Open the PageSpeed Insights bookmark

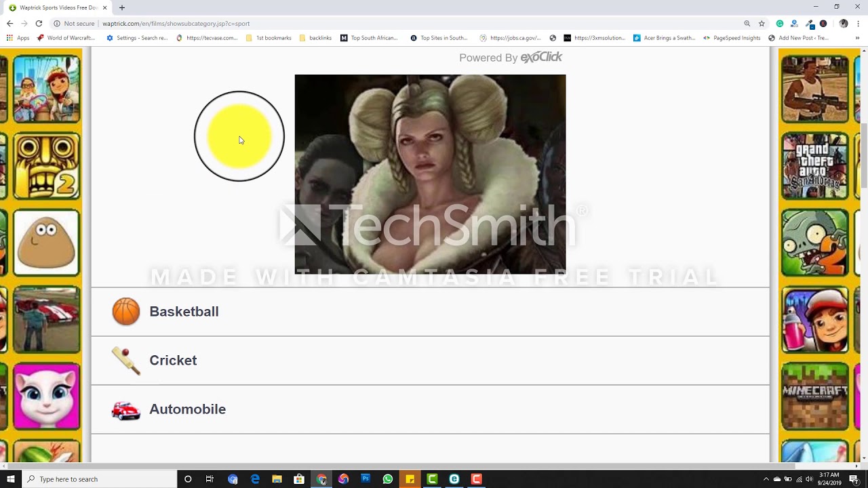[x=732, y=38]
